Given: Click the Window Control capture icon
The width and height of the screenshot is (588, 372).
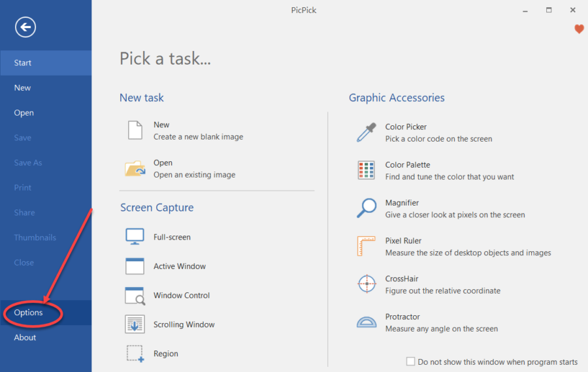Looking at the screenshot, I should point(135,296).
